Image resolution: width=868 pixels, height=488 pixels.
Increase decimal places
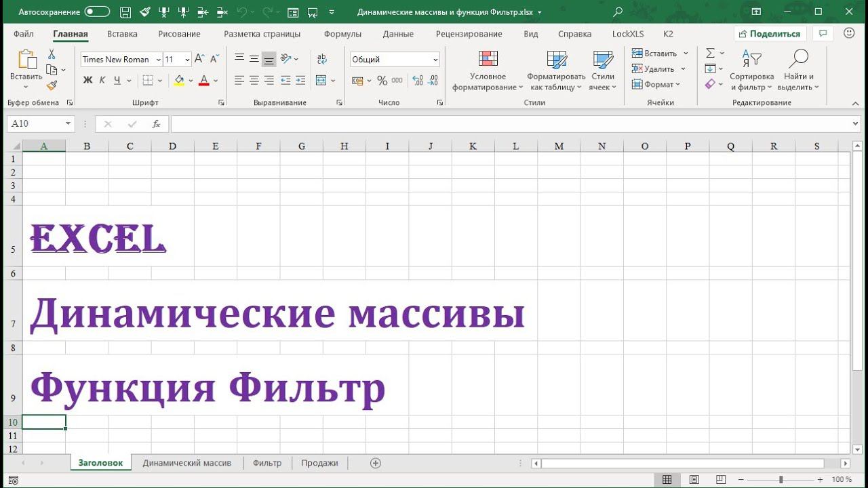pos(418,80)
